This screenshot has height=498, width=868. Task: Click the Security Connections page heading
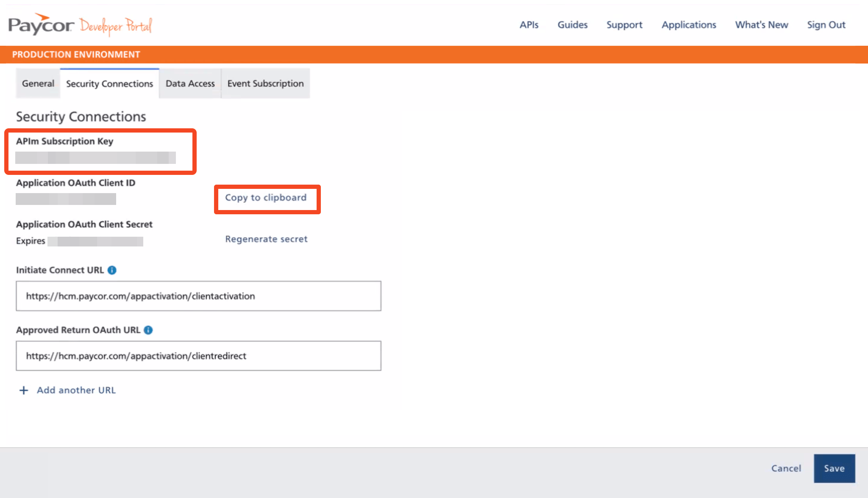81,116
